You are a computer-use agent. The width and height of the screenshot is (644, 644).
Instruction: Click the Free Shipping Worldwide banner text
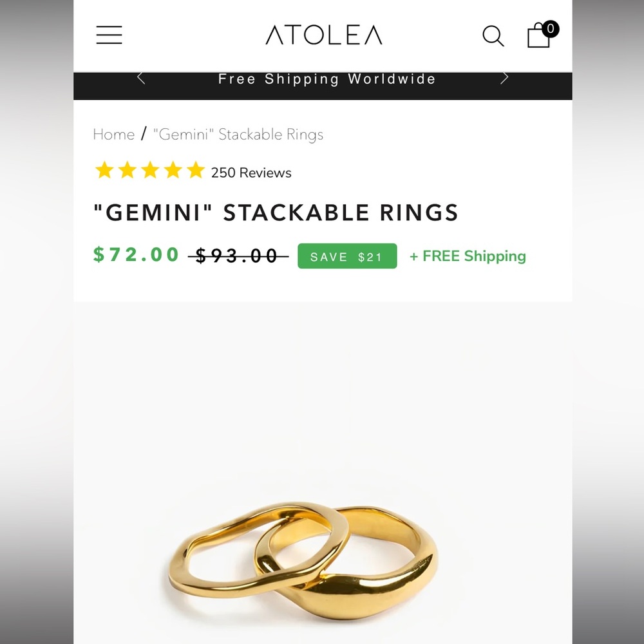(327, 79)
